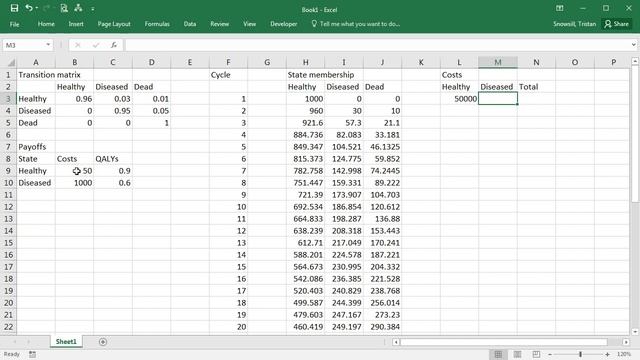This screenshot has width=640, height=360.
Task: Click the vertical scrollbar thumb
Action: coord(635,134)
